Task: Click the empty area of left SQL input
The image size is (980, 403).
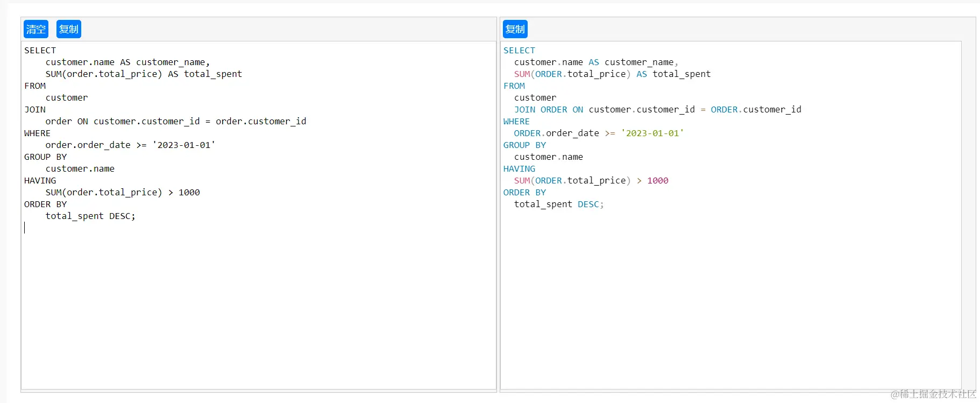Action: tap(258, 307)
